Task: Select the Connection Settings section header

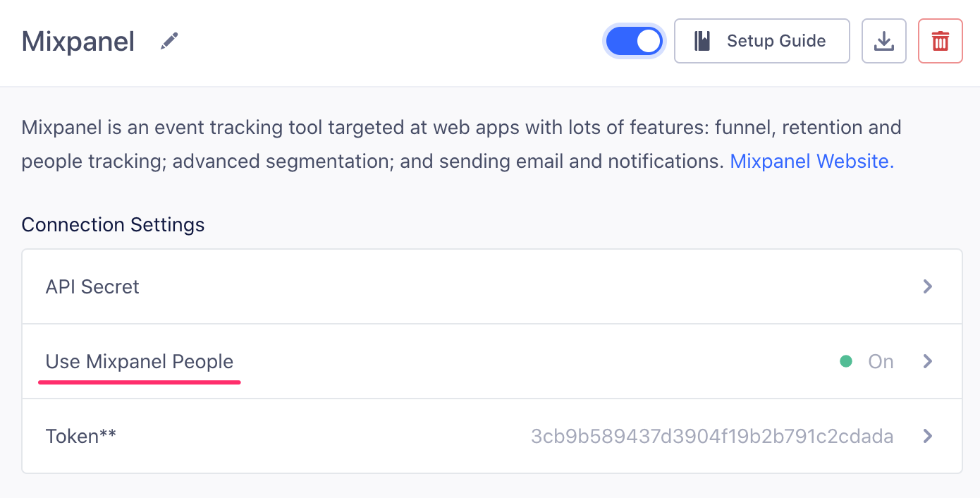Action: click(x=113, y=224)
